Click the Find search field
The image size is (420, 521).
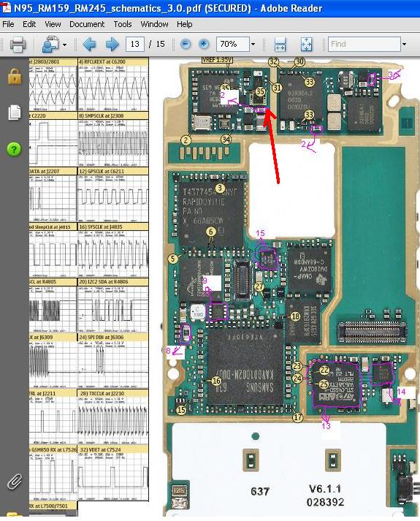click(x=364, y=44)
